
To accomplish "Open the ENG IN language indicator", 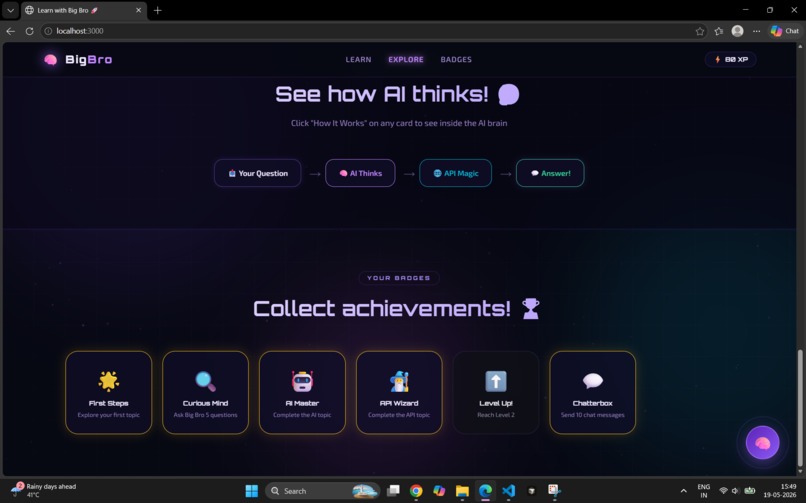I will click(x=704, y=491).
